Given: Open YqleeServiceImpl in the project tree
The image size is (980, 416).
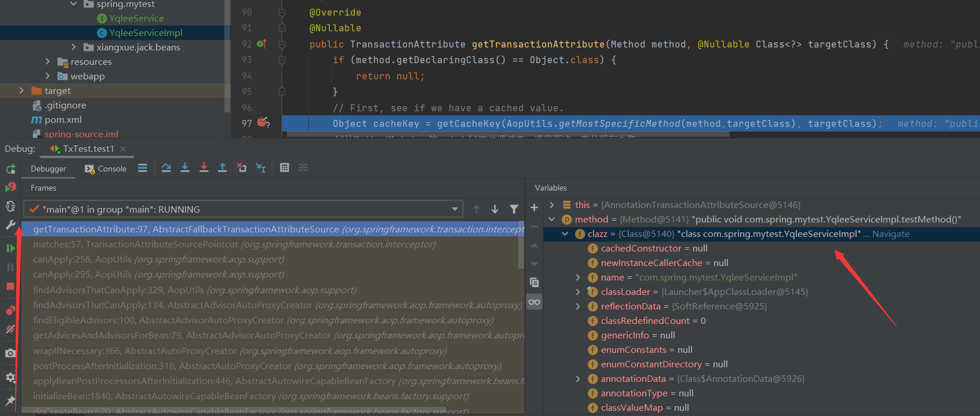Looking at the screenshot, I should (145, 33).
